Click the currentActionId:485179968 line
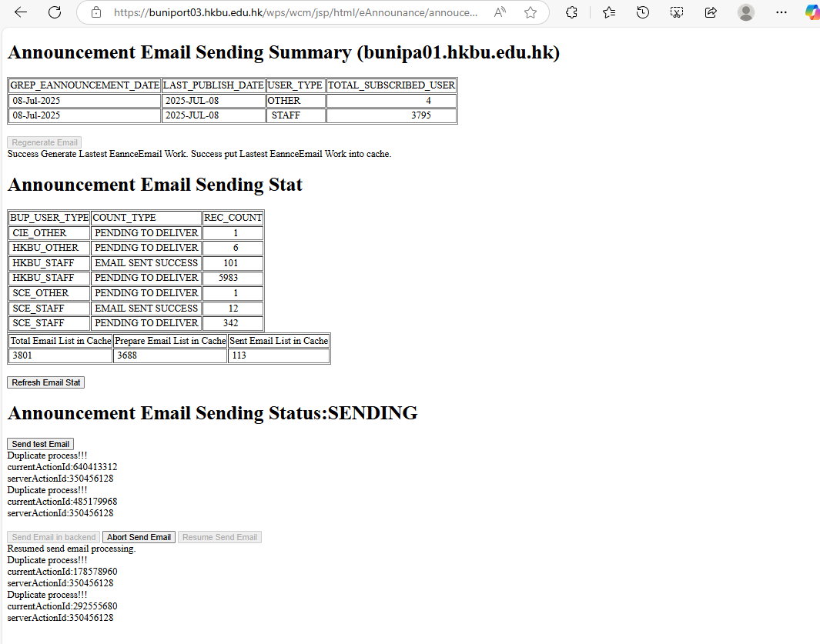 pyautogui.click(x=62, y=502)
